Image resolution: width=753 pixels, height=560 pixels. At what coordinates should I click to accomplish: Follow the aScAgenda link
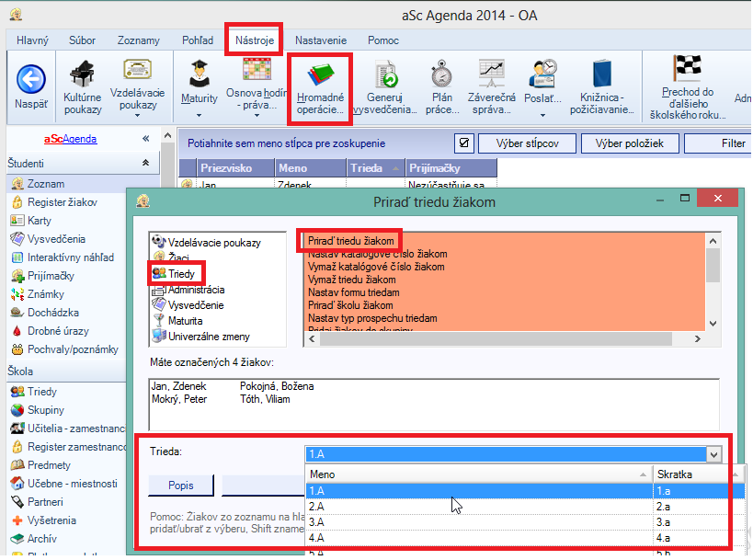[x=71, y=139]
